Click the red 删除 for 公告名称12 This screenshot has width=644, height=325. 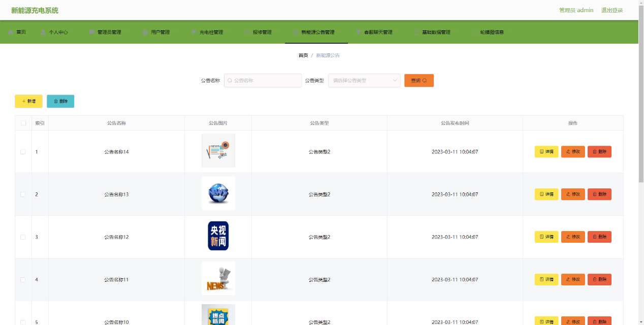[599, 237]
